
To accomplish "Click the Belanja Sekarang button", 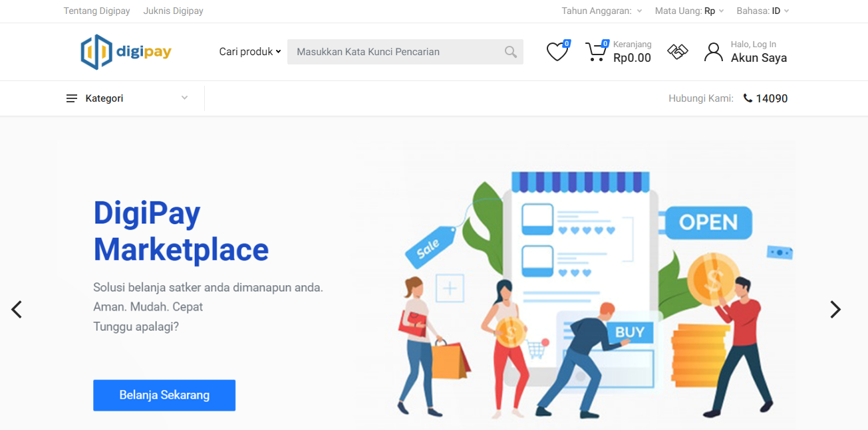I will click(164, 395).
